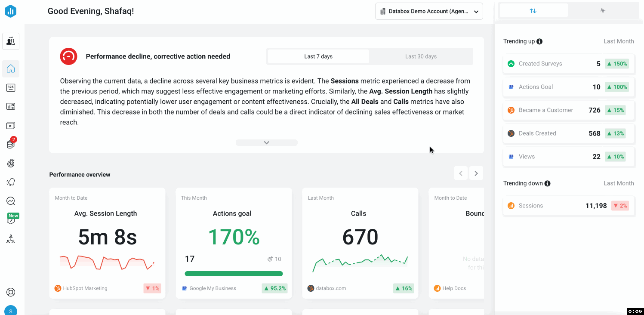644x315 pixels.
Task: Open the Home section in the sidebar
Action: click(x=11, y=69)
